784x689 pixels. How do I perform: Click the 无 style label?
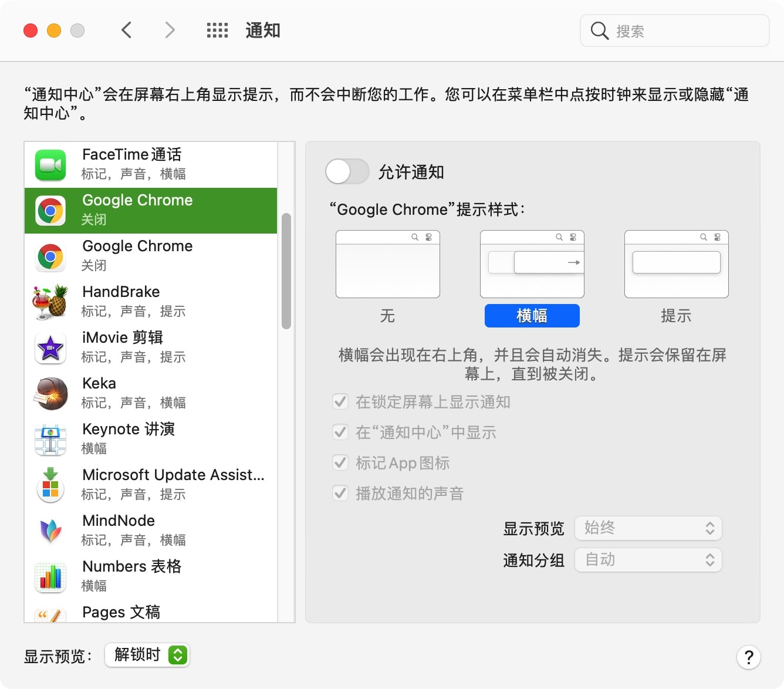click(x=388, y=316)
